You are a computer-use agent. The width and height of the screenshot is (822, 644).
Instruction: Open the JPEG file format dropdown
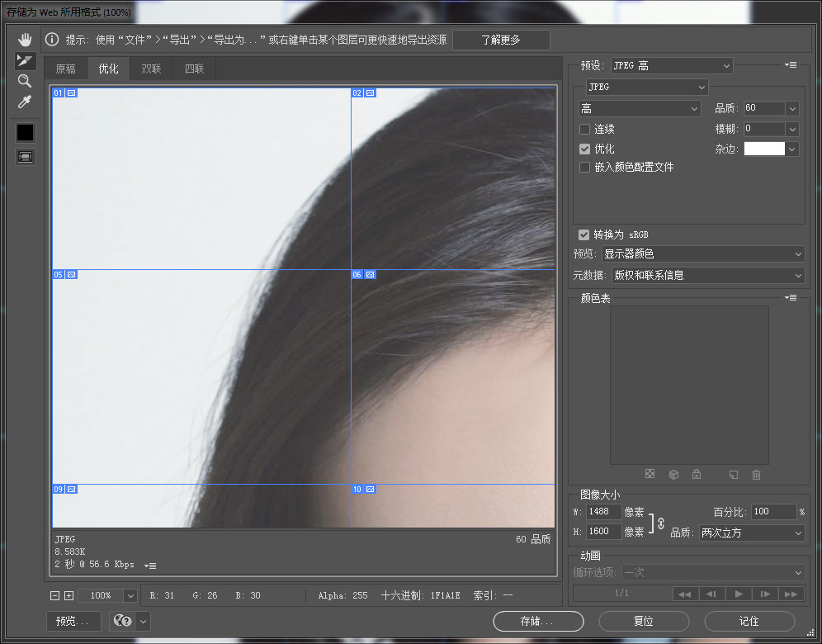[x=647, y=87]
